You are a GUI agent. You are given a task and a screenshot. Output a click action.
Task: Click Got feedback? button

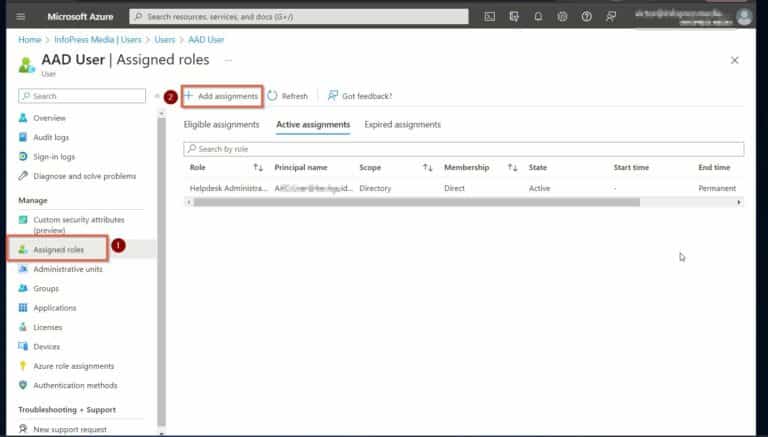[x=360, y=96]
